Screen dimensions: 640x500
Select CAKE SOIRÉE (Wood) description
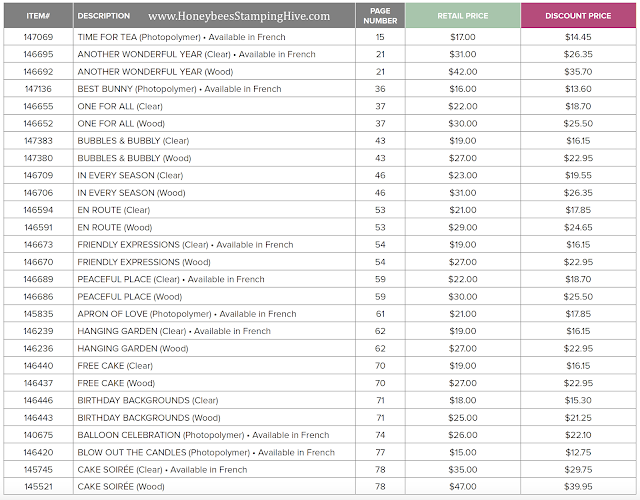pyautogui.click(x=121, y=487)
